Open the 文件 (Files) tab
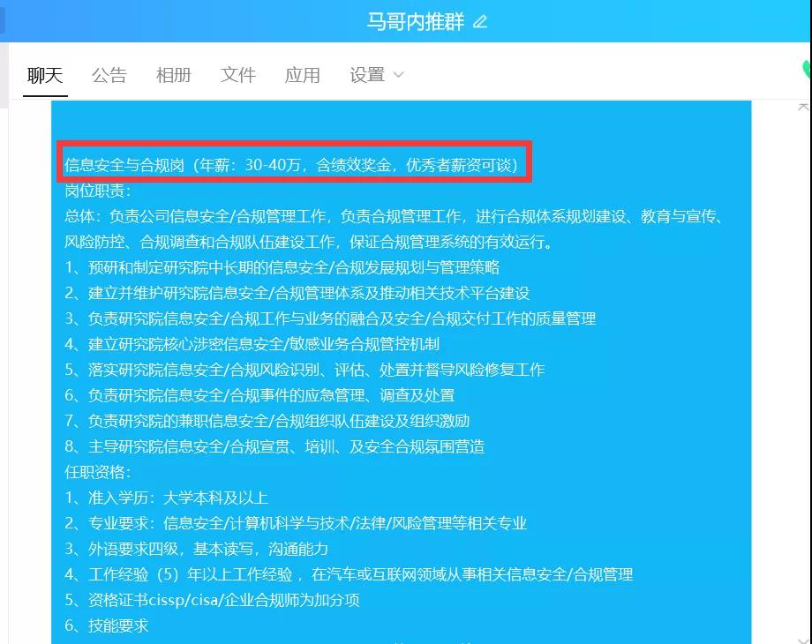The height and width of the screenshot is (644, 812). [237, 75]
